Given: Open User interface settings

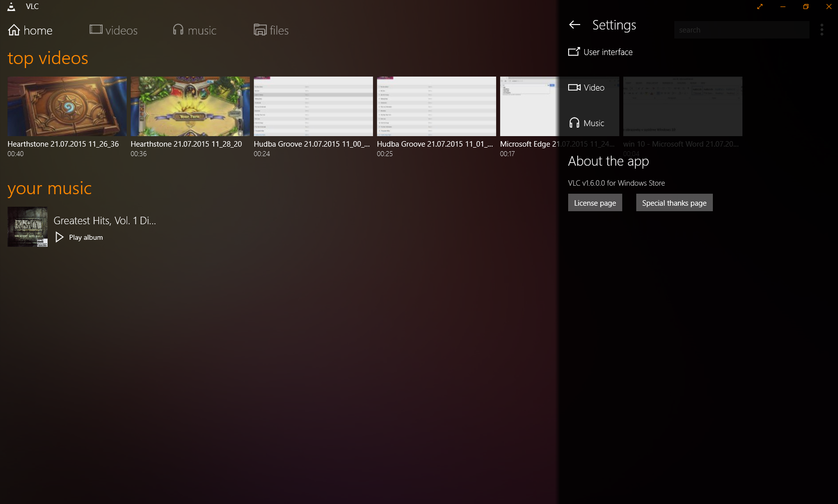Looking at the screenshot, I should point(600,52).
